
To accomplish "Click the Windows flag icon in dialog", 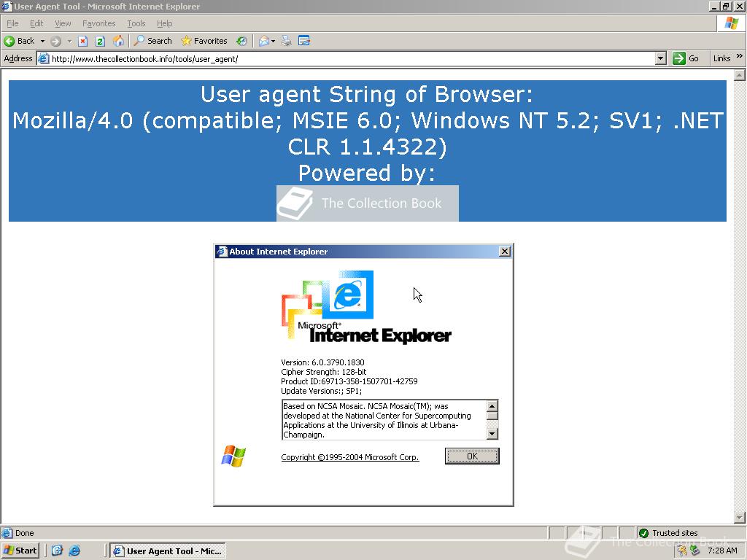I will pos(233,456).
